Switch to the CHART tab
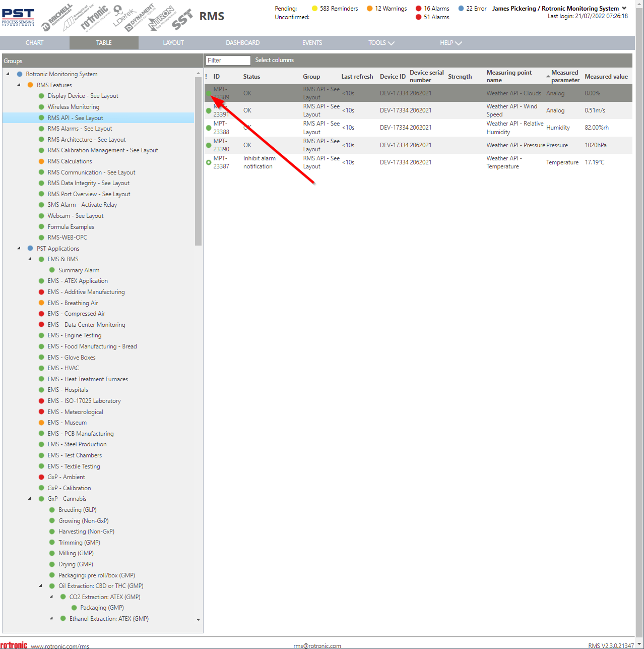The image size is (644, 649). [x=35, y=43]
